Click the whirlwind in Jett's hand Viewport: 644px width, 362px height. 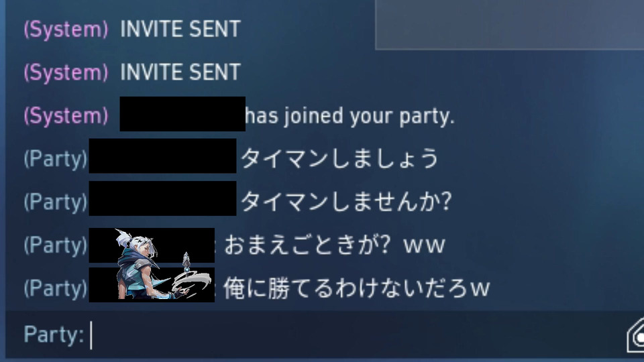tap(193, 283)
